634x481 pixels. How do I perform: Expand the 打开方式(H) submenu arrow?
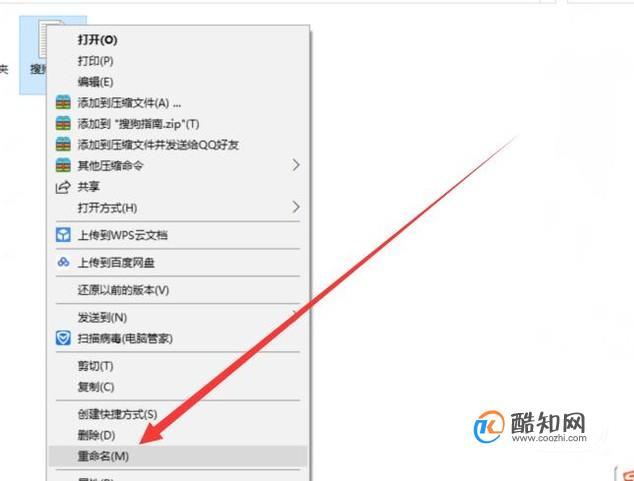tap(296, 207)
